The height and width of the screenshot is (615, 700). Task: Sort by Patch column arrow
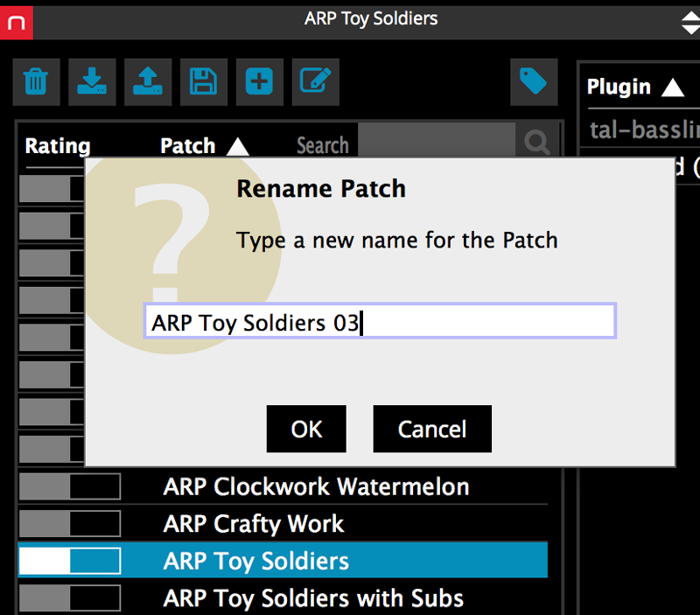237,146
